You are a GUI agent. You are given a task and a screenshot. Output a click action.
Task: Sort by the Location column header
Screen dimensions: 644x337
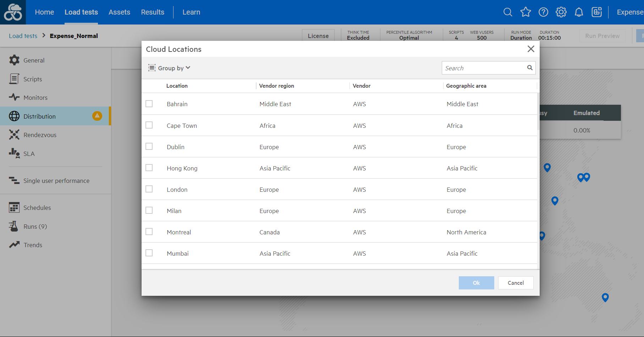click(x=177, y=86)
